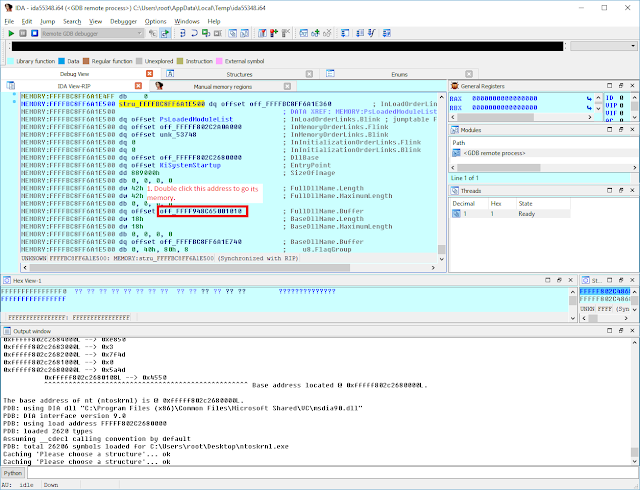The height and width of the screenshot is (490, 640).
Task: Pause the debugged process
Action: (23, 33)
